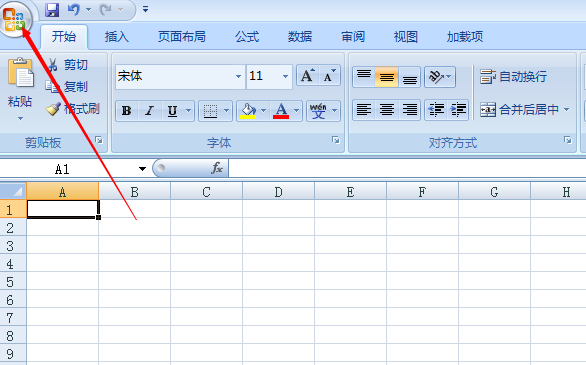
Task: Click the 粘贴 clipboard icon
Action: click(21, 73)
